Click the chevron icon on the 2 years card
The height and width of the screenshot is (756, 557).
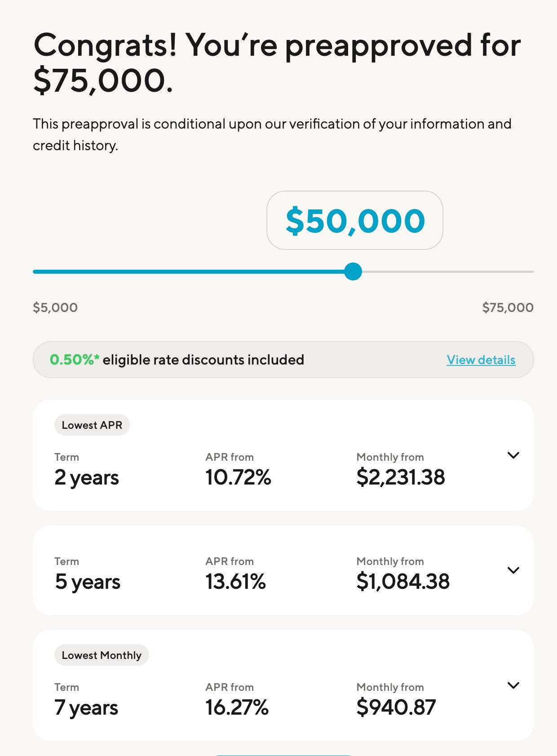coord(513,455)
